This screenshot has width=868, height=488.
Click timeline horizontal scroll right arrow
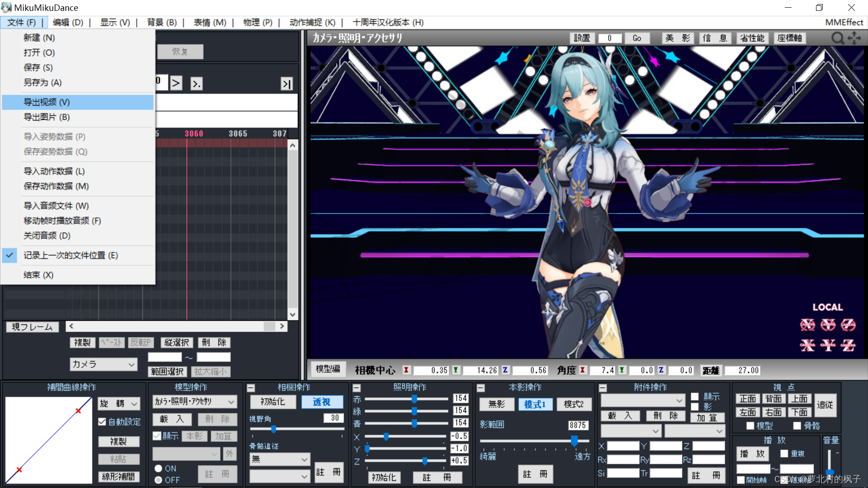point(282,326)
